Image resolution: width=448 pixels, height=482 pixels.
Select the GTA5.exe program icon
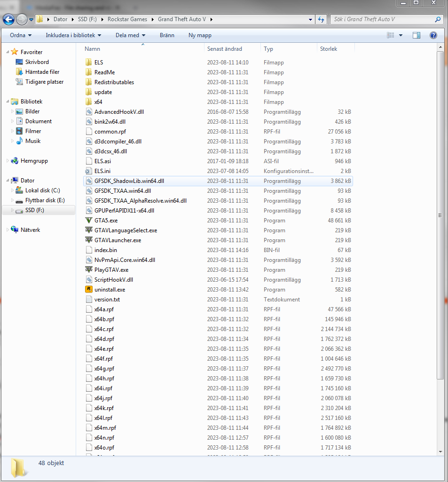click(x=89, y=220)
